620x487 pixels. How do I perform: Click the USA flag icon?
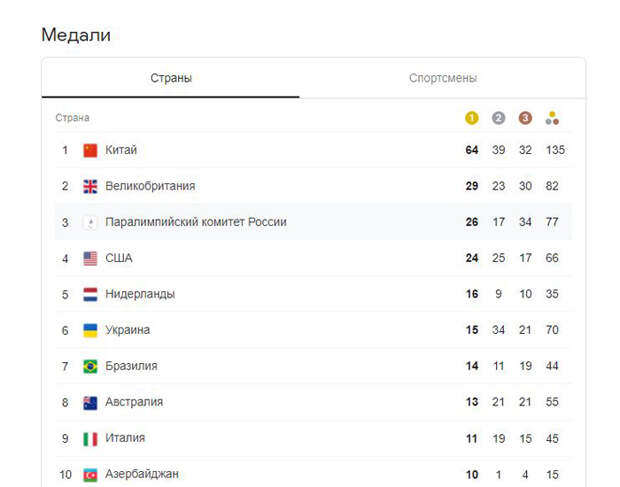tap(90, 259)
